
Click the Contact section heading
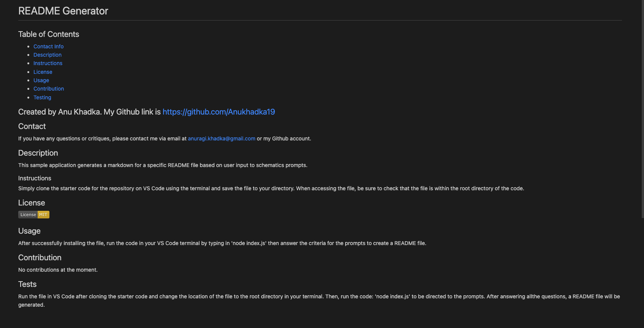(x=32, y=126)
